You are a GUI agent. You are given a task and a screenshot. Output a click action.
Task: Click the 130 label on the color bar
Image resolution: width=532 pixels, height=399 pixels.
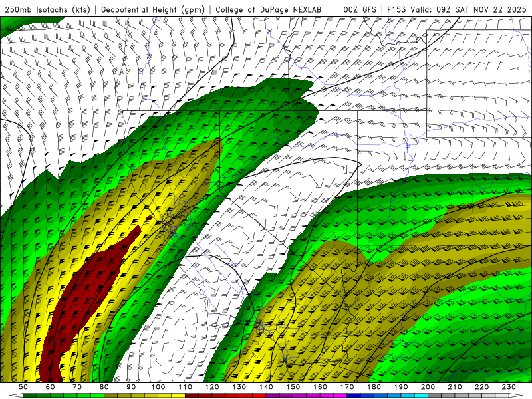coord(239,387)
